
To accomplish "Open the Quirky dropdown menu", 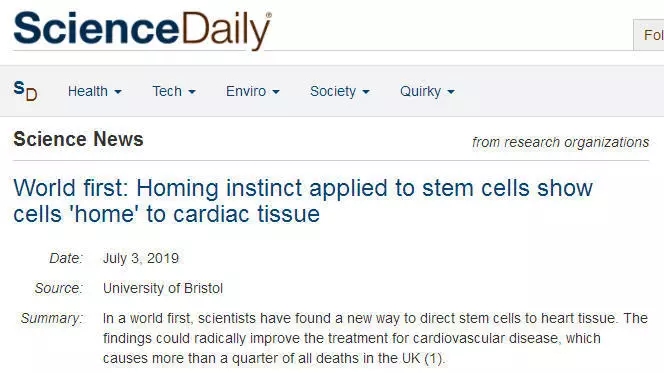I will point(427,91).
